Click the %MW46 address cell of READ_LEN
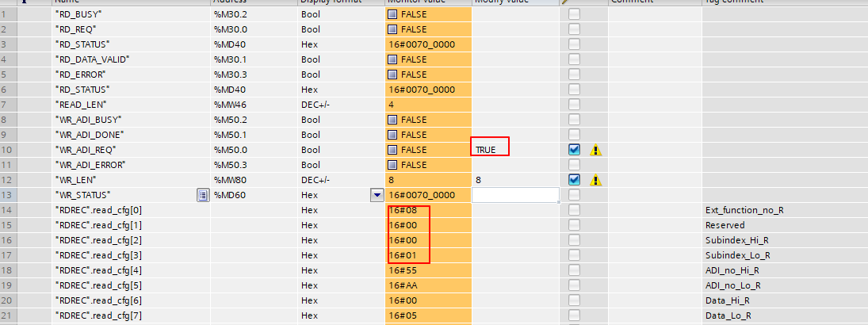The height and width of the screenshot is (325, 868). [228, 105]
